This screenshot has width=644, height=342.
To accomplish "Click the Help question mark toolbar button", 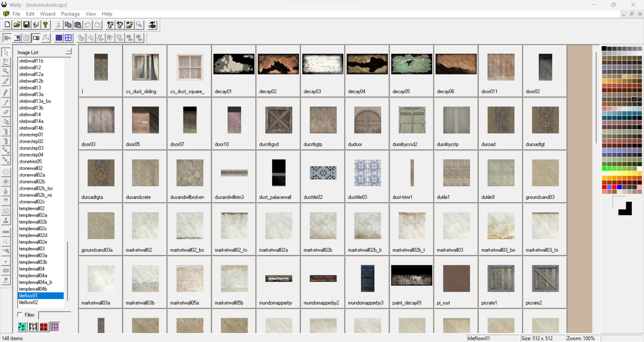I will pos(45,24).
